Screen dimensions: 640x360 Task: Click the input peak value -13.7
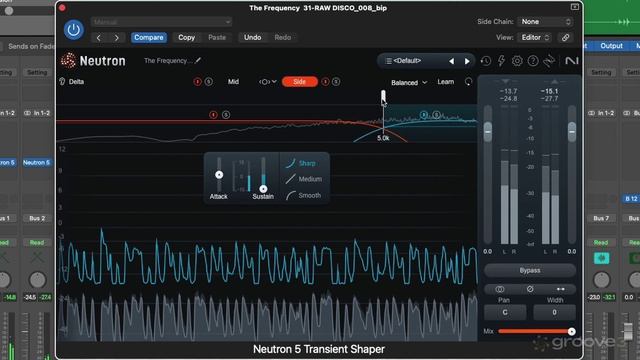[508, 91]
